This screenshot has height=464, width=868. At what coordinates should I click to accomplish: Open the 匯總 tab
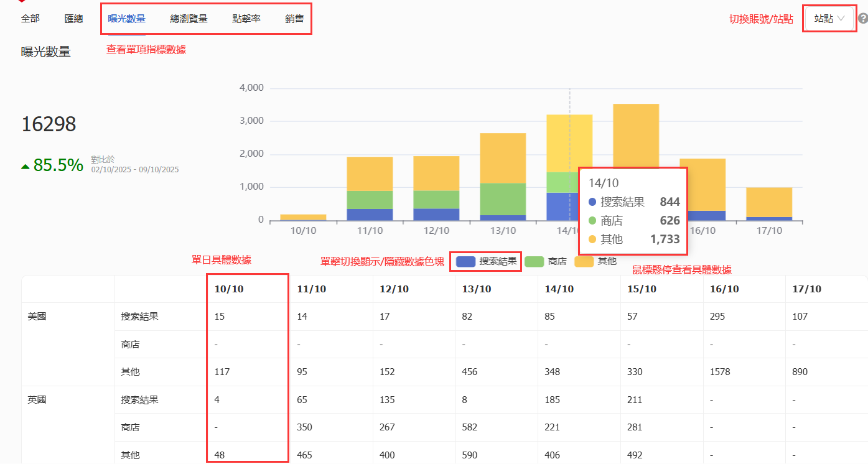pyautogui.click(x=73, y=19)
